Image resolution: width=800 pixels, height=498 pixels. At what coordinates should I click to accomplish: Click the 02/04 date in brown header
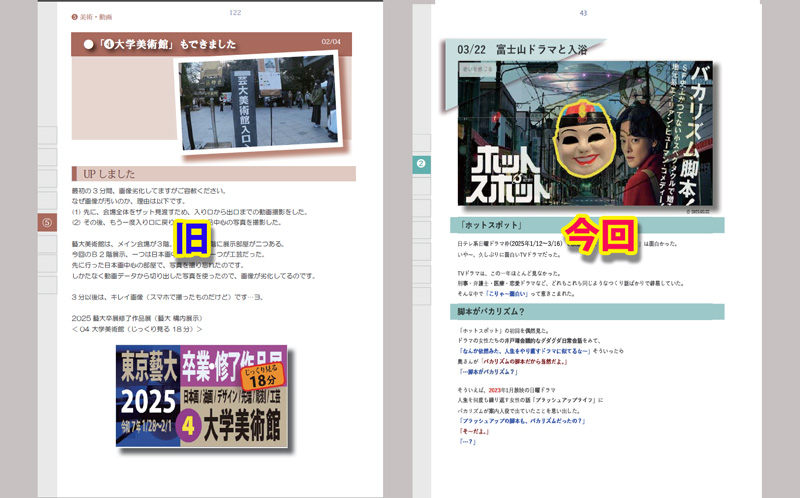[331, 42]
